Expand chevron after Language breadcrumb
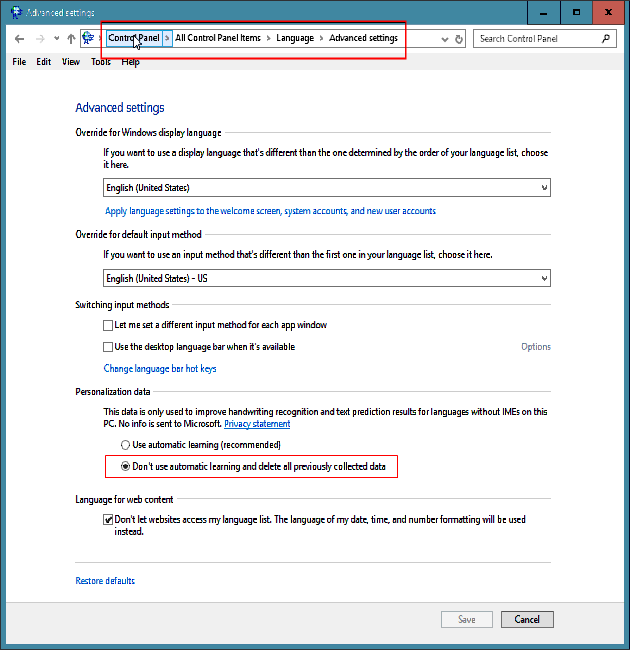Image resolution: width=630 pixels, height=650 pixels. [321, 39]
